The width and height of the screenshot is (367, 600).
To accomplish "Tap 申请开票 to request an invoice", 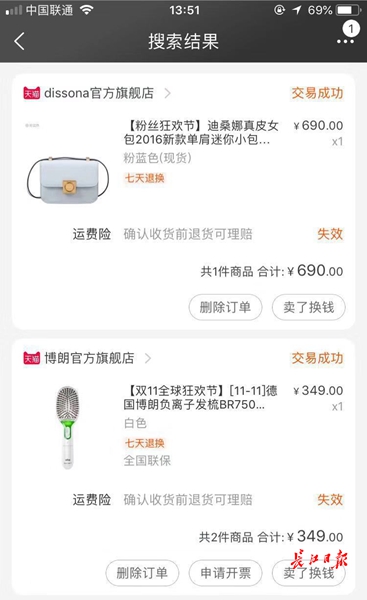I will click(225, 573).
